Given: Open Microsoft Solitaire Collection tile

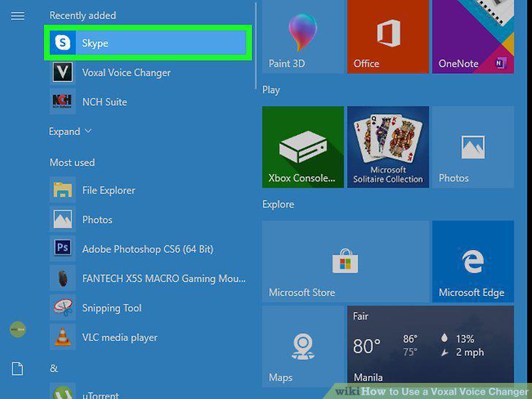Looking at the screenshot, I should [388, 147].
